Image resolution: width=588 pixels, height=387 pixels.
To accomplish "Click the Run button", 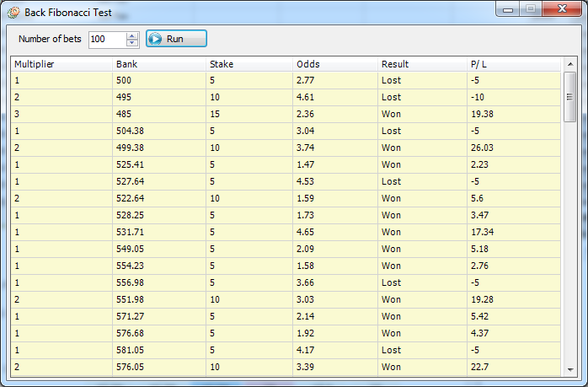I will (x=176, y=39).
